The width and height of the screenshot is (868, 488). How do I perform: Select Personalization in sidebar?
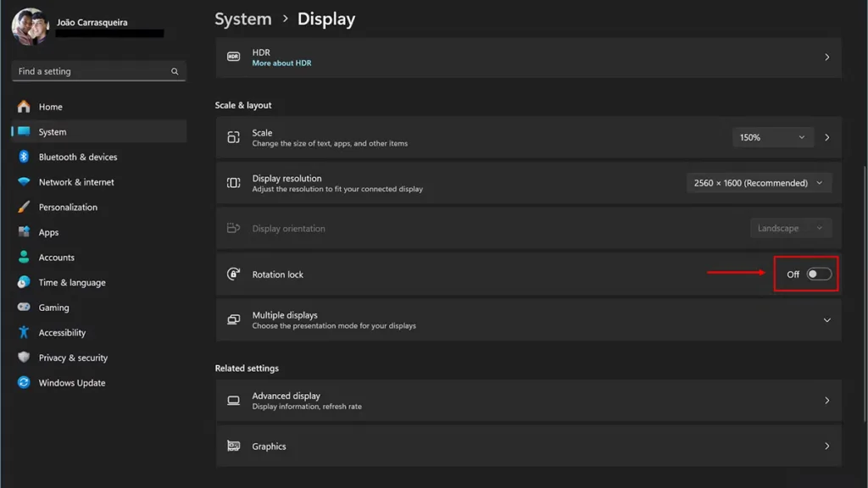click(x=99, y=207)
